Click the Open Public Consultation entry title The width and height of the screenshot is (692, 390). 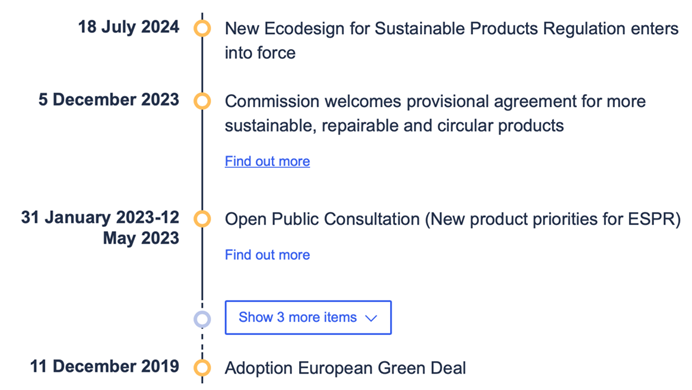point(453,219)
